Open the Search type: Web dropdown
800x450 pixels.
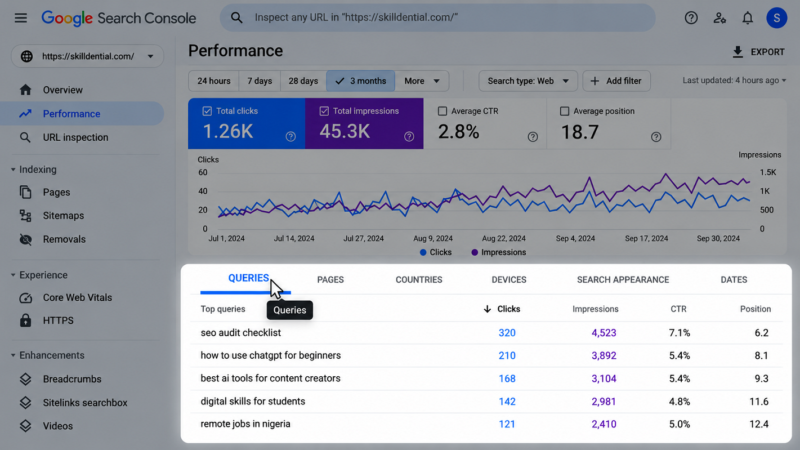click(528, 81)
